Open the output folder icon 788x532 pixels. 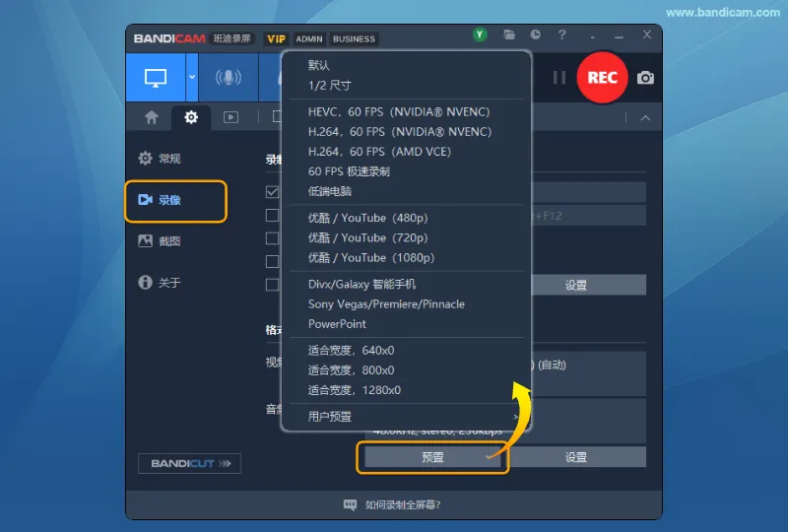(x=509, y=34)
